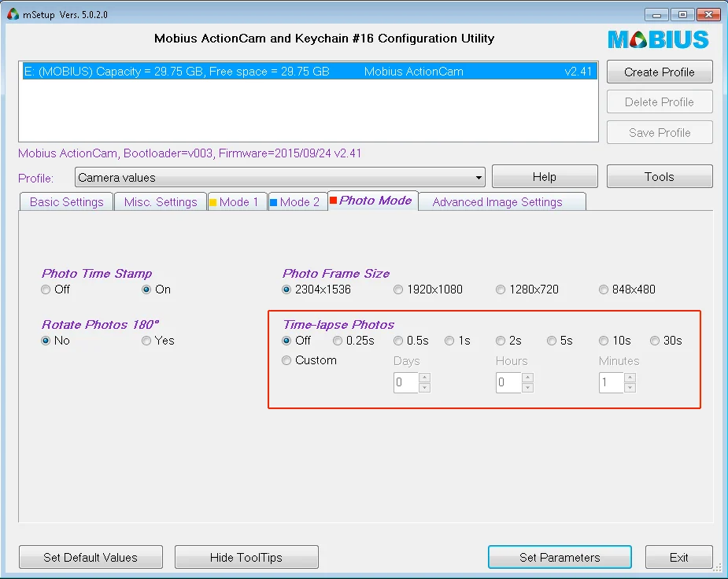Turn Photo Time Stamp On
Viewport: 728px width, 579px height.
tap(146, 289)
